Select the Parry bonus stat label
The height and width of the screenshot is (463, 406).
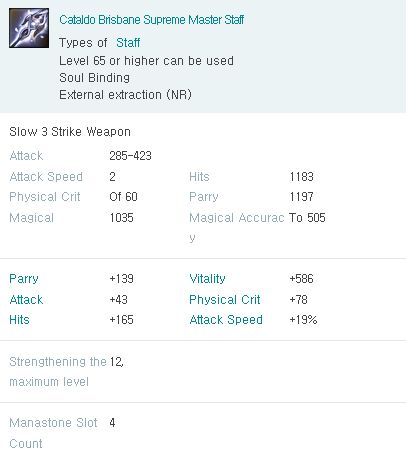click(x=24, y=279)
